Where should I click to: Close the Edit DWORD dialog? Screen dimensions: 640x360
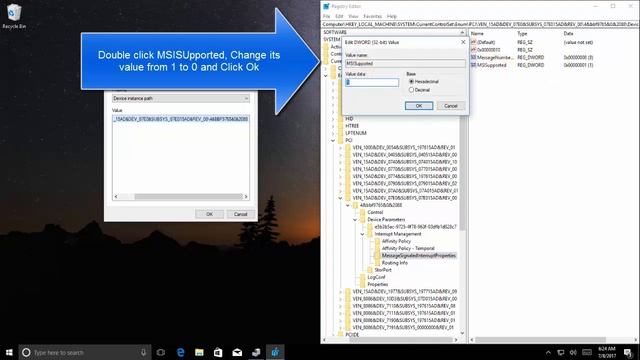tap(463, 42)
